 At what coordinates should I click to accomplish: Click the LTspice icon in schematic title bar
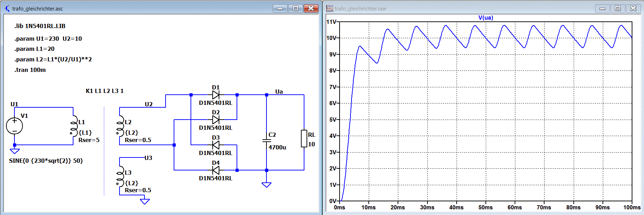pyautogui.click(x=7, y=8)
